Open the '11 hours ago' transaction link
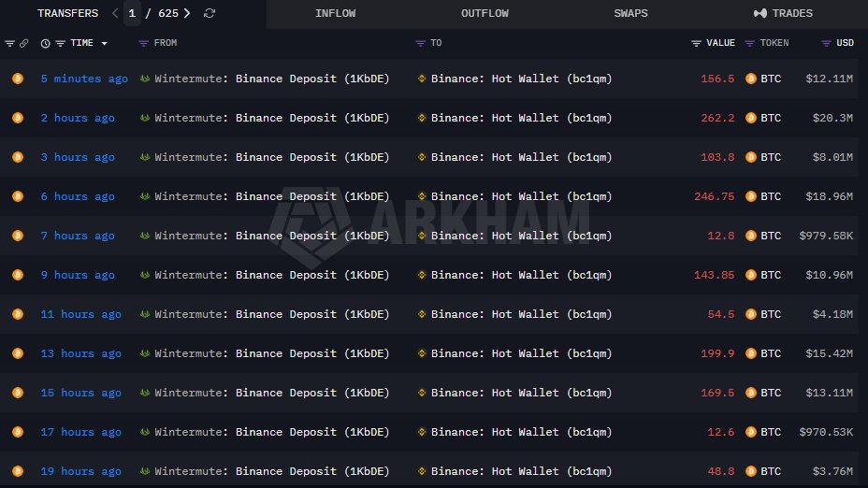The image size is (868, 488). point(80,314)
